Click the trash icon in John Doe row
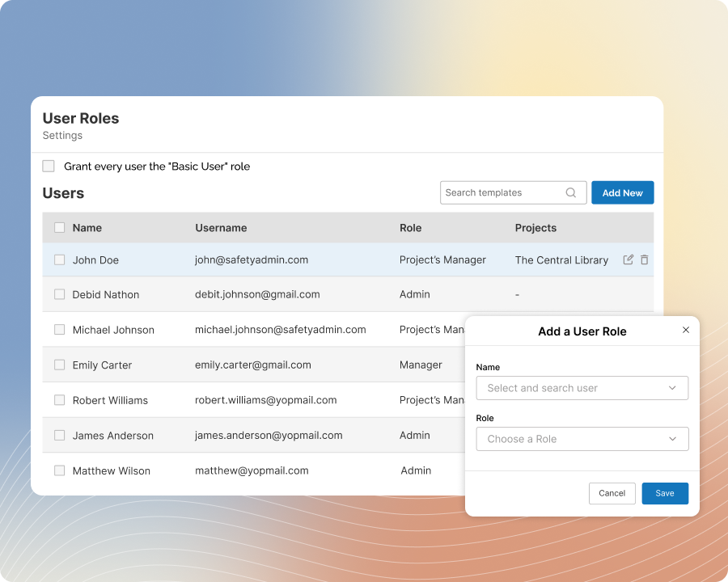The image size is (728, 582). 645,259
